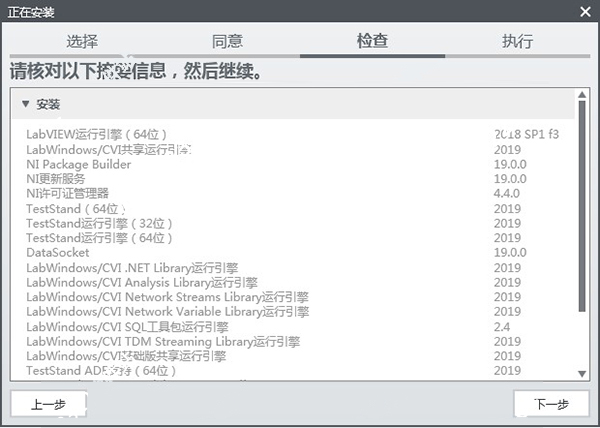Click the 下一步 button
Screen dimensions: 600x428
click(551, 404)
